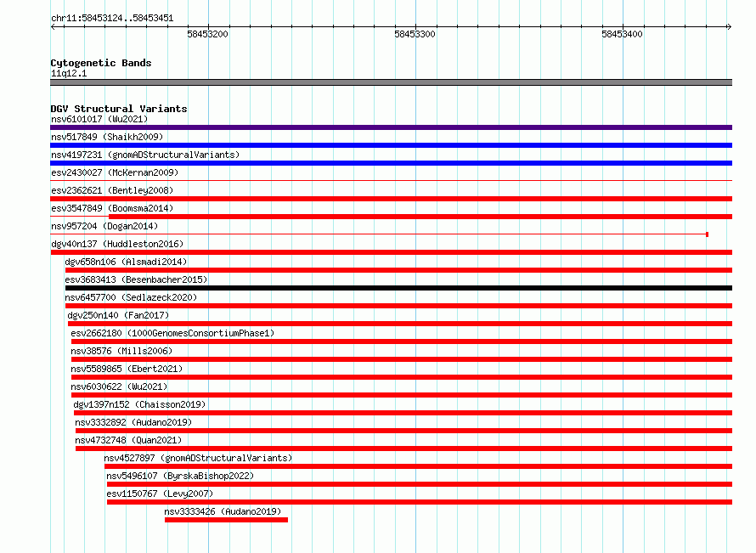Click ruler position 58453200
This screenshot has height=553, width=756.
coord(208,34)
